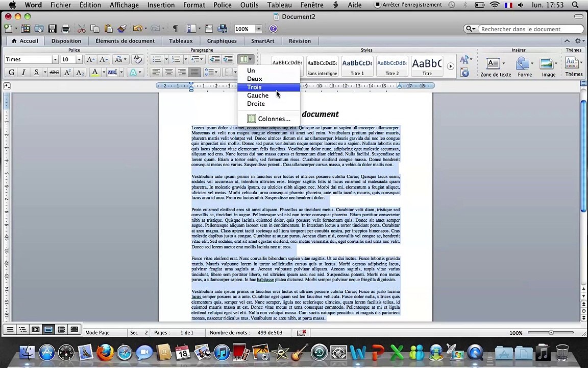The width and height of the screenshot is (588, 368).
Task: Toggle italic formatting
Action: tap(23, 72)
